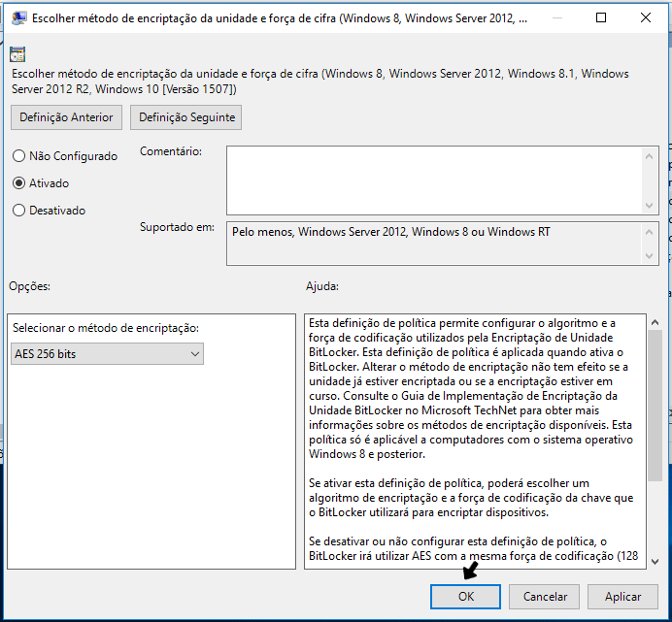Click help paragraph starting 'Esta definição de política permite'
Viewport: 672px width, 622px height.
point(471,388)
